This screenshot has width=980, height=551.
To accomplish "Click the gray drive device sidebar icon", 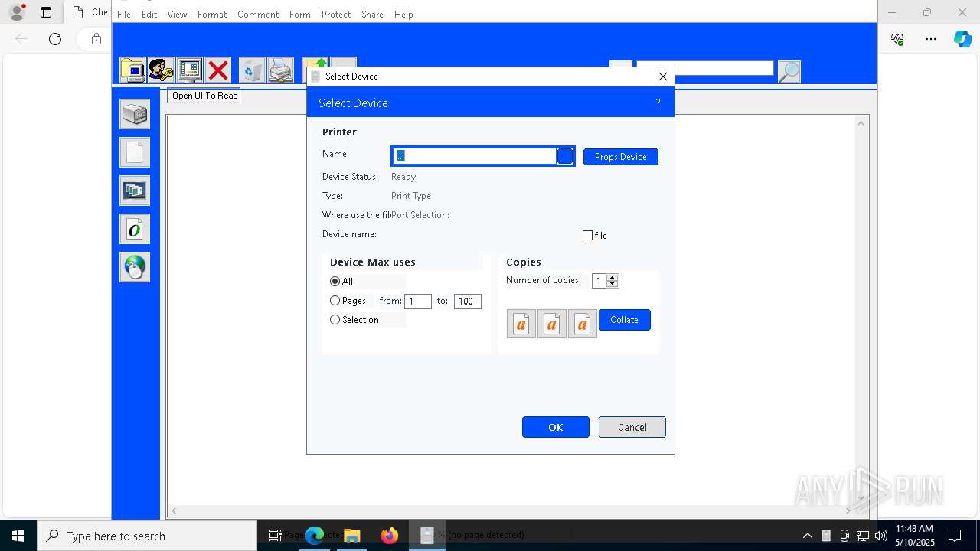I will pyautogui.click(x=135, y=114).
